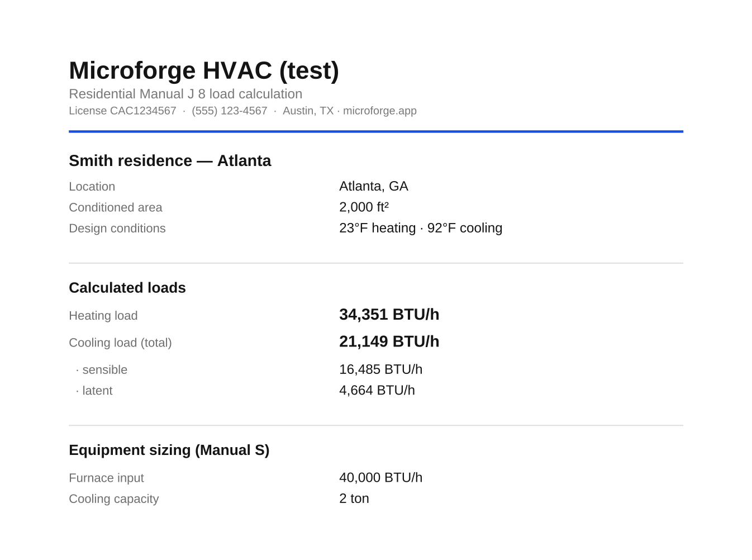Select the 34,351 BTU/h heating value
752x560 pixels.
[389, 315]
